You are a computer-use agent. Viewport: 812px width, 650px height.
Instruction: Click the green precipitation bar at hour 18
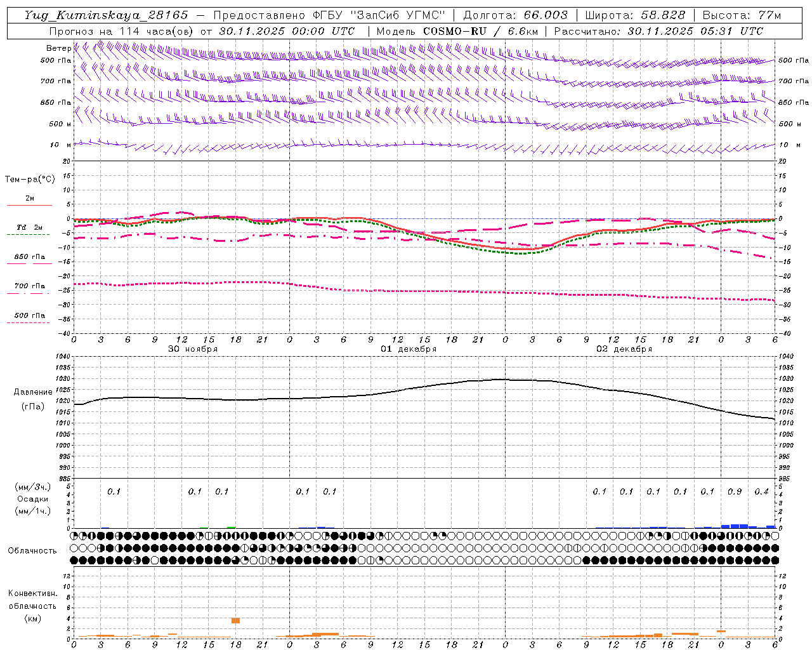pos(232,527)
